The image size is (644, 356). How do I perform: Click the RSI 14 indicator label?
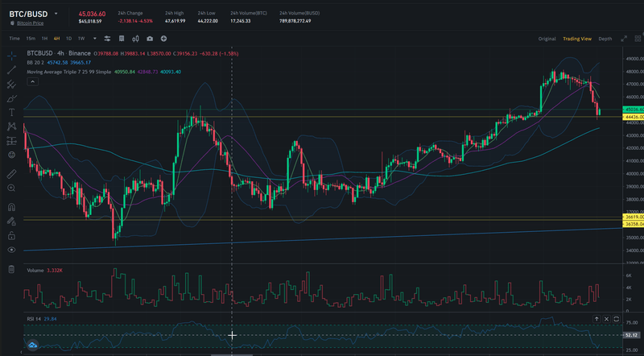tap(34, 319)
